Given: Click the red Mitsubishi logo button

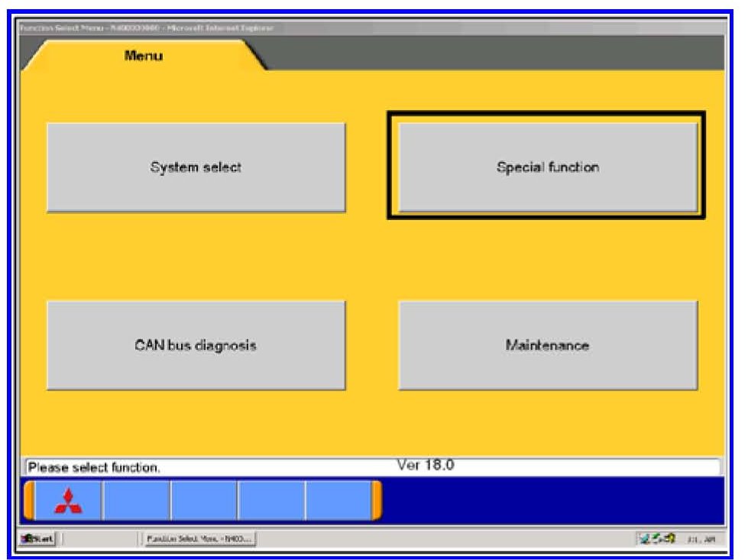Looking at the screenshot, I should tap(69, 501).
